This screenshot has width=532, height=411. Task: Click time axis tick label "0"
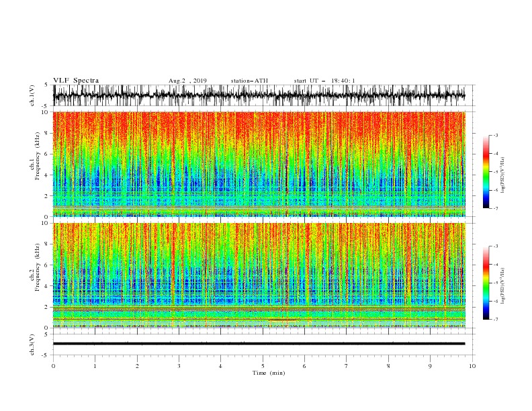click(x=53, y=366)
